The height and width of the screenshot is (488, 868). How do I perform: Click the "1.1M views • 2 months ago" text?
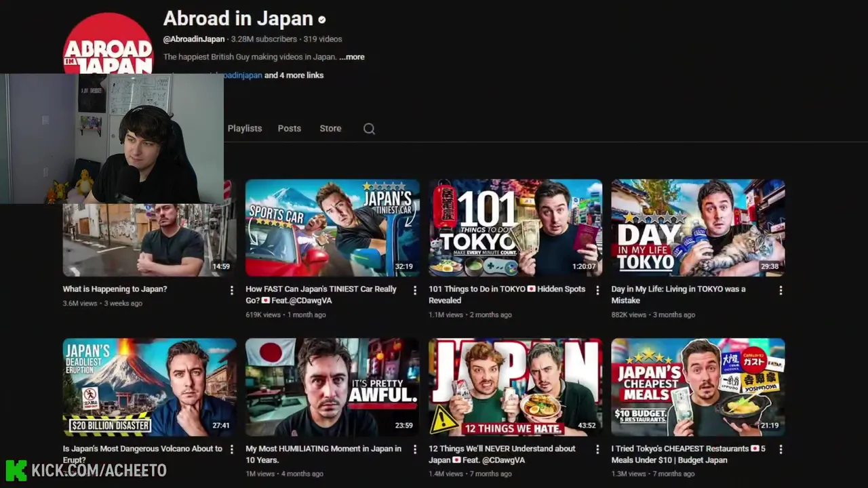470,315
